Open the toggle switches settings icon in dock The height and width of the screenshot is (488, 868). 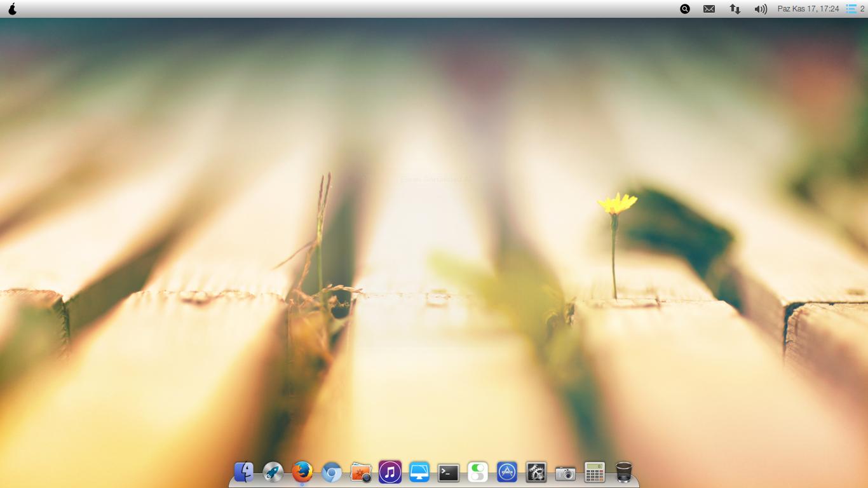(x=478, y=472)
